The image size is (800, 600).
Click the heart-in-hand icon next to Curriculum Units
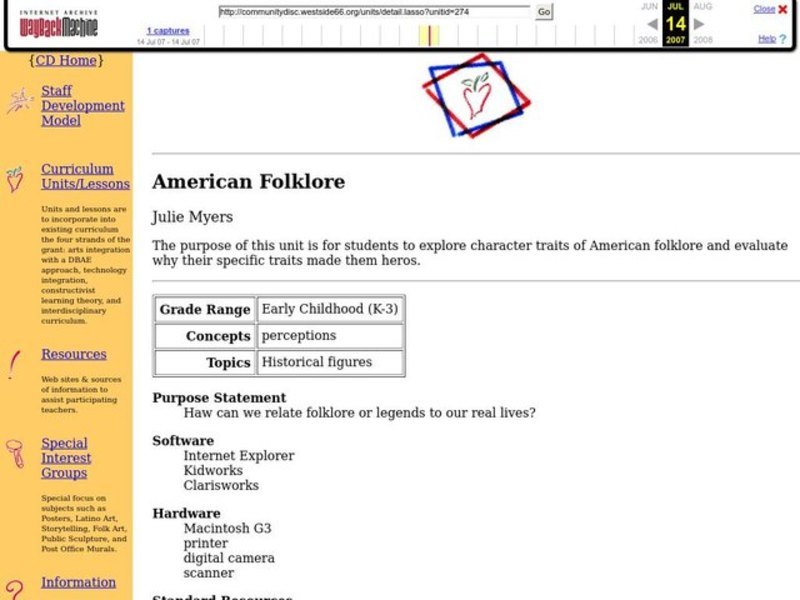[x=13, y=180]
